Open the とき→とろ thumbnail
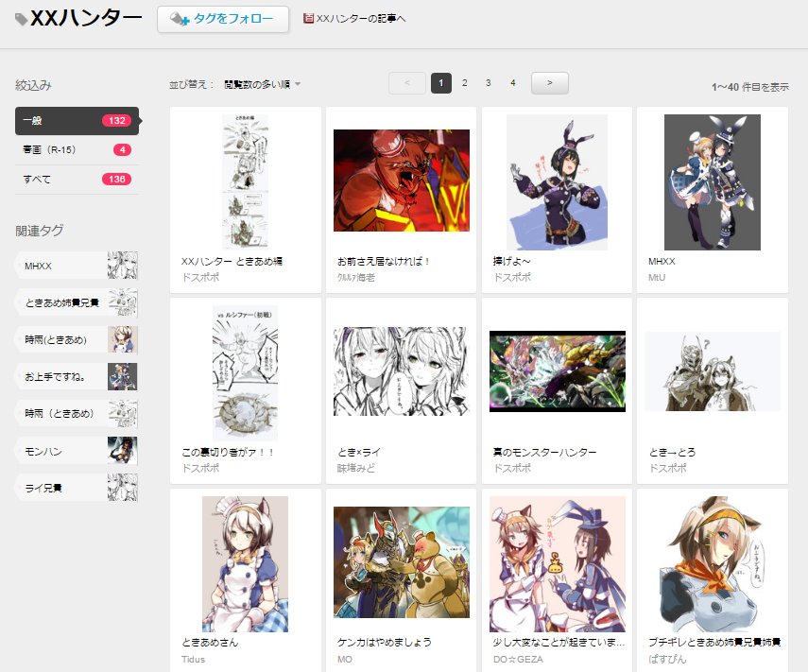This screenshot has width=808, height=672. coord(713,371)
